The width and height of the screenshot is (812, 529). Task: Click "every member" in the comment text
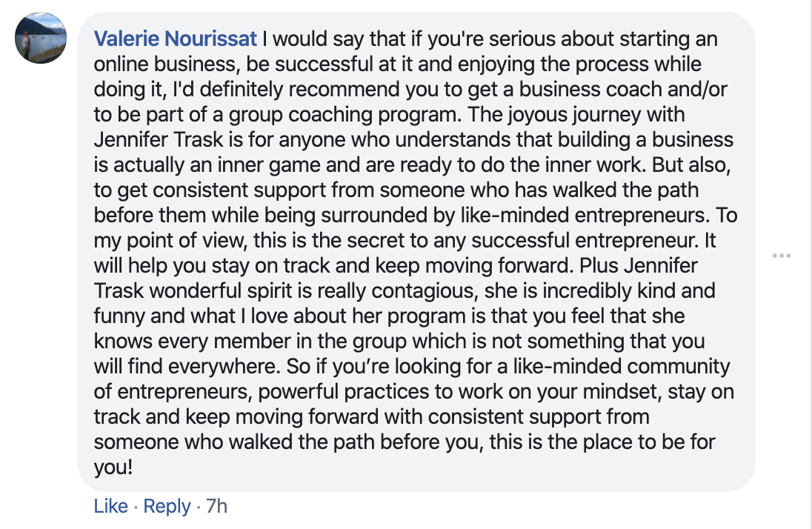(x=204, y=342)
